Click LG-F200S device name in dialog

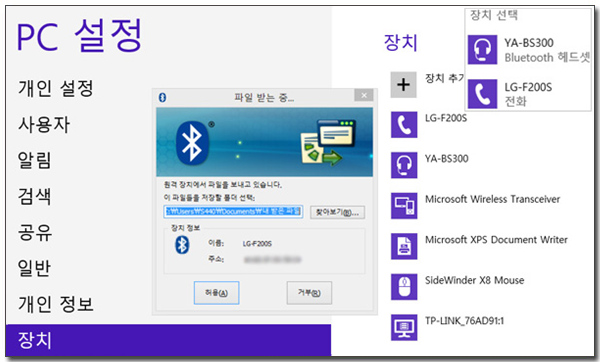[257, 244]
